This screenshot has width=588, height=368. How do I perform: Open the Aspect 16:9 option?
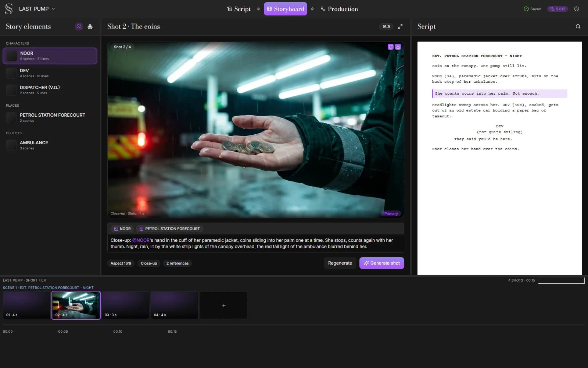click(121, 263)
